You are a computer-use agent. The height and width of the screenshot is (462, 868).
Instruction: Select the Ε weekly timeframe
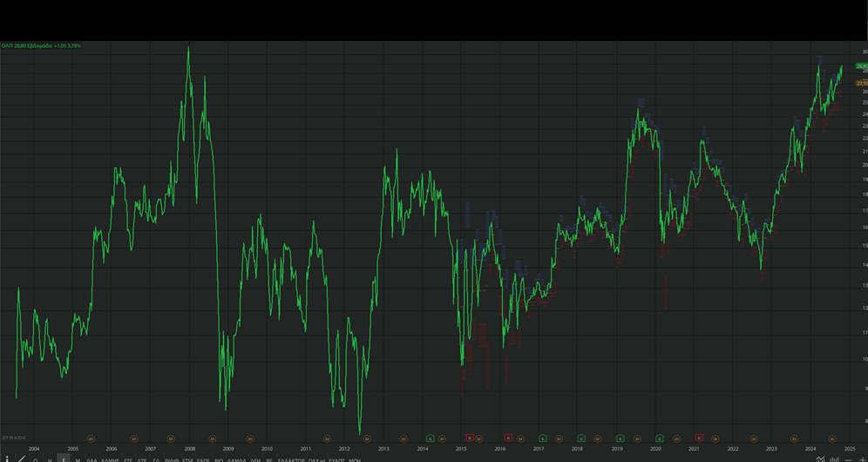[64, 459]
